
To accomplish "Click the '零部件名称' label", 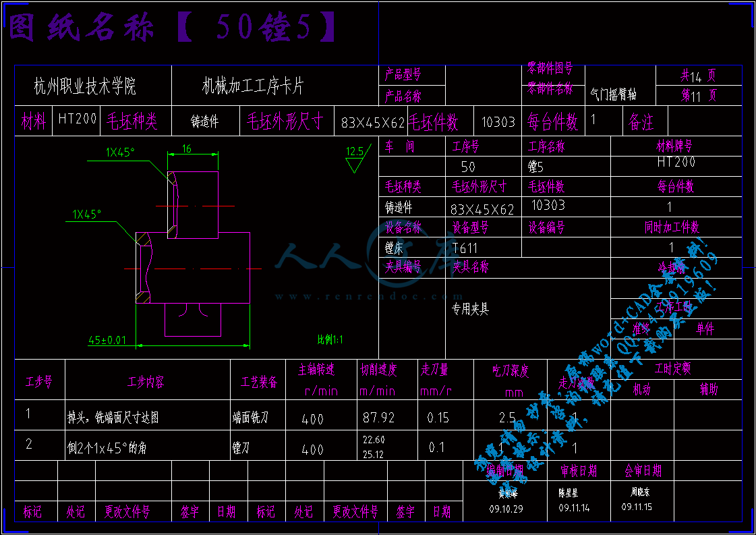I will [x=550, y=88].
